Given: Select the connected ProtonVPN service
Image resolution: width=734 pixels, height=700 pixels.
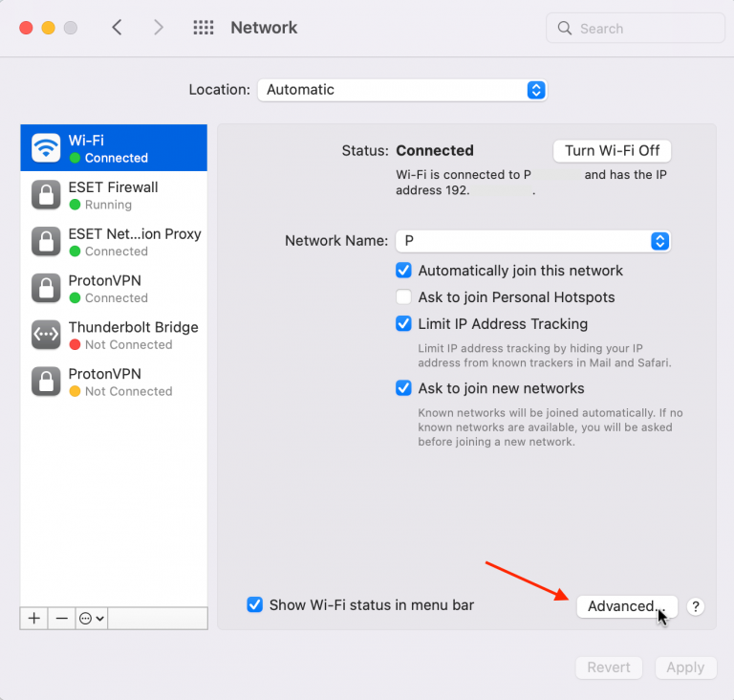Looking at the screenshot, I should 114,288.
